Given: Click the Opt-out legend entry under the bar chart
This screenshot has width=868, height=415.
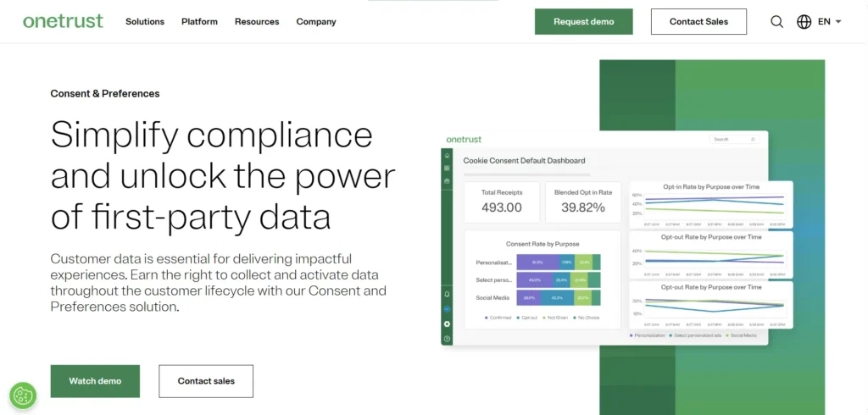Looking at the screenshot, I should (x=527, y=318).
